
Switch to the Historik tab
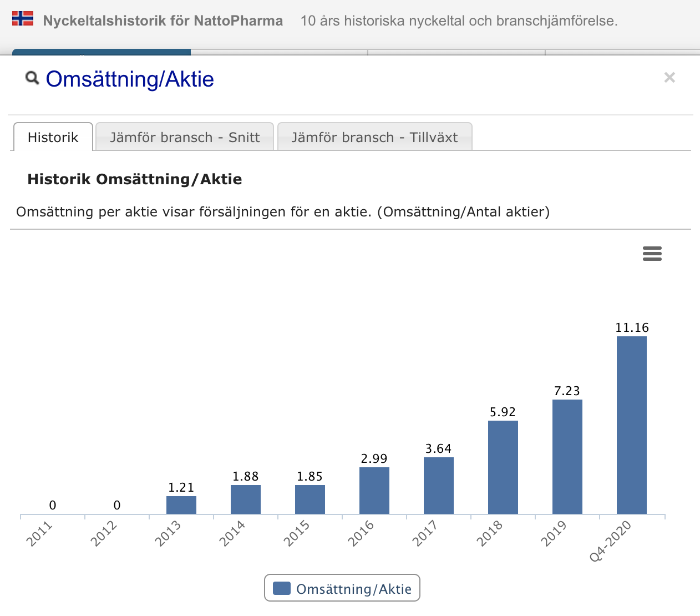point(53,137)
